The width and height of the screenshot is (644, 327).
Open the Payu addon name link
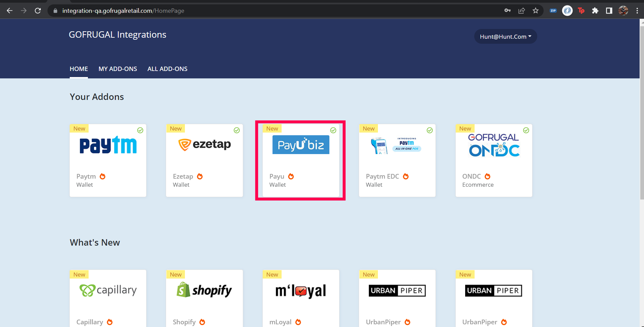pyautogui.click(x=277, y=176)
